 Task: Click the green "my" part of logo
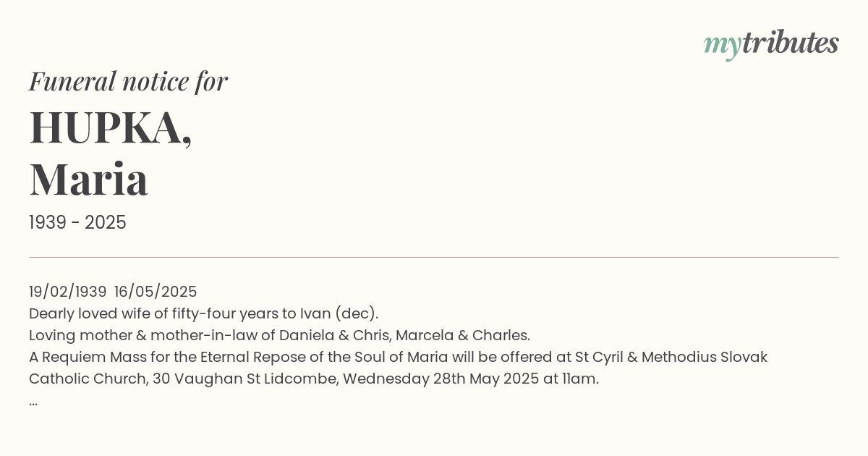[x=722, y=46]
